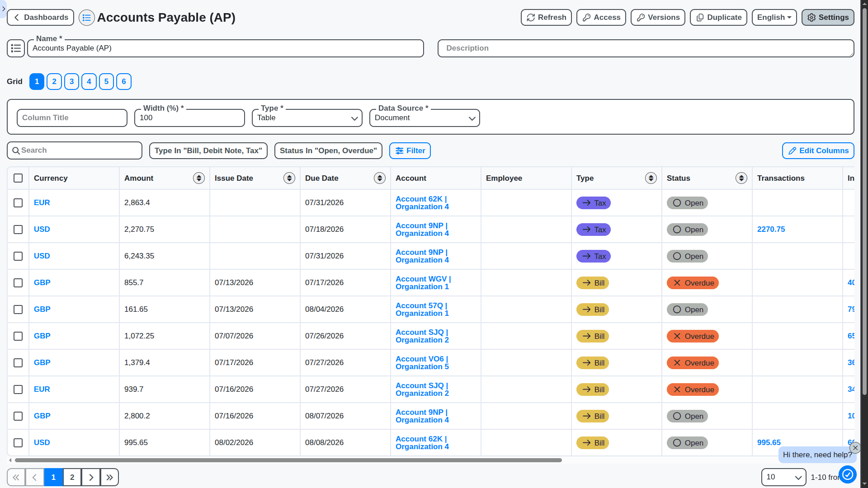Tick the checkbox for the GBP 855.7 row
Screen dimensions: 868x488
18,283
